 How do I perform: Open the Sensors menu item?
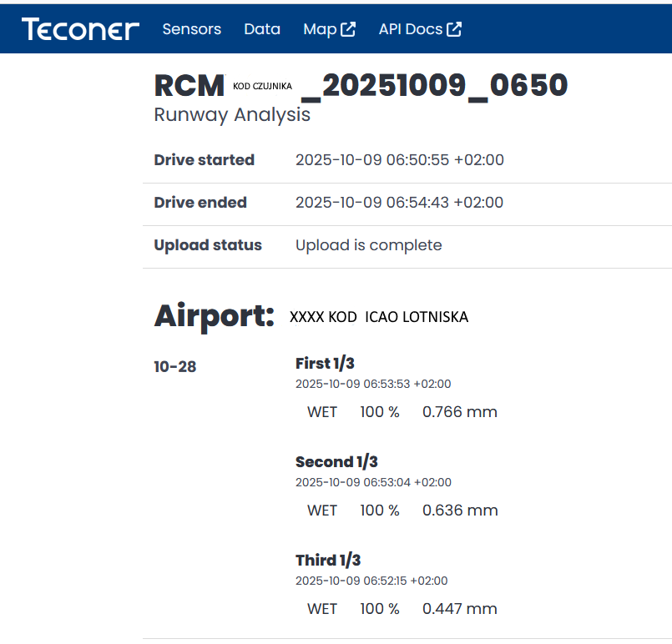click(x=191, y=29)
